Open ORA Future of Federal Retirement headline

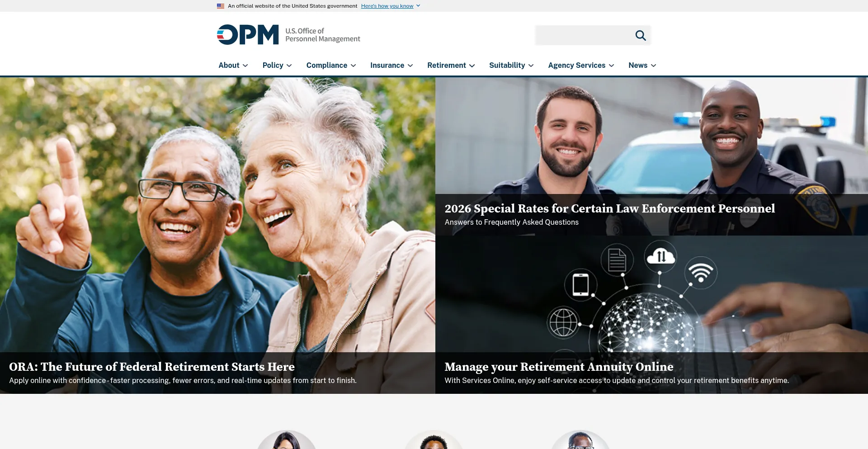152,367
